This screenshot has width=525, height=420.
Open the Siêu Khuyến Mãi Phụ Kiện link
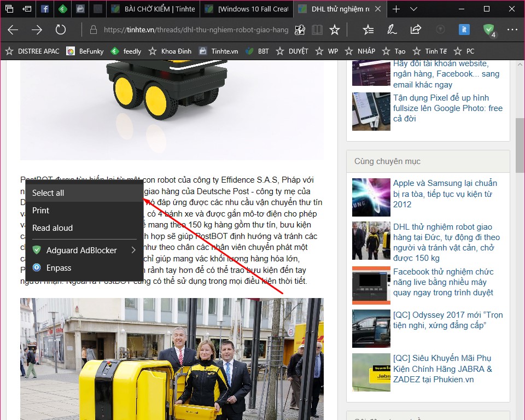442,369
